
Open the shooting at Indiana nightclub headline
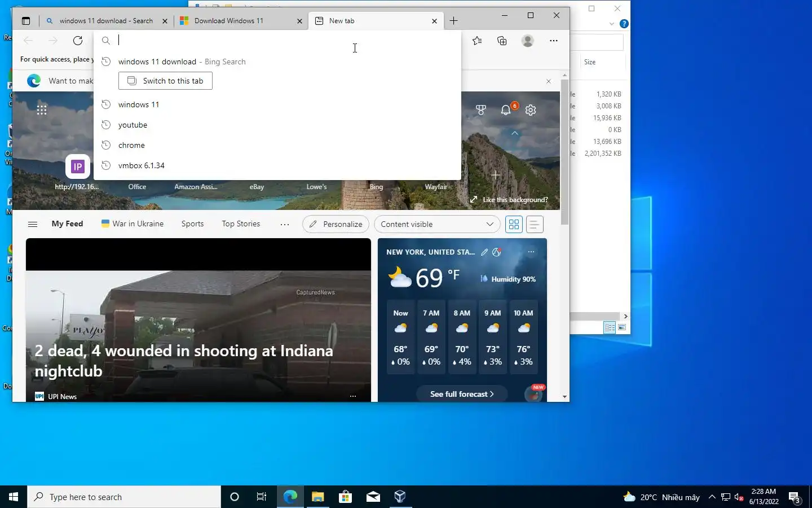(x=184, y=361)
